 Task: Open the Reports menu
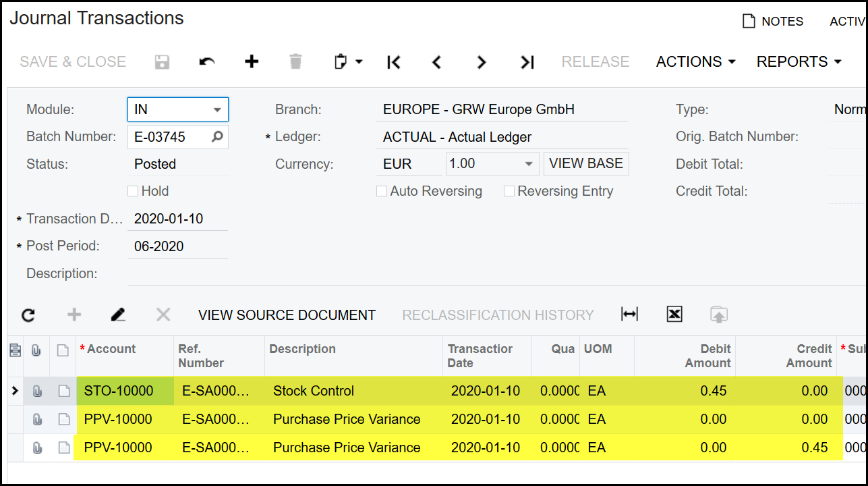coord(799,62)
